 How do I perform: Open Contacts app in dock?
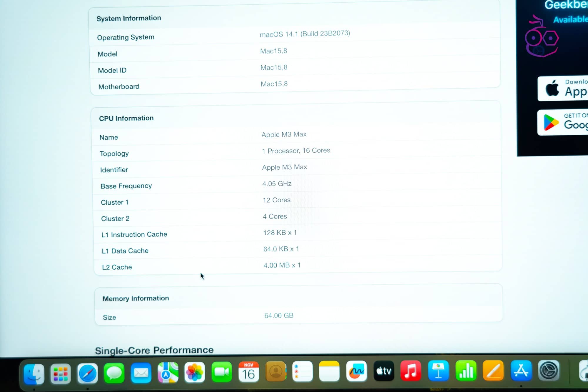click(x=276, y=372)
